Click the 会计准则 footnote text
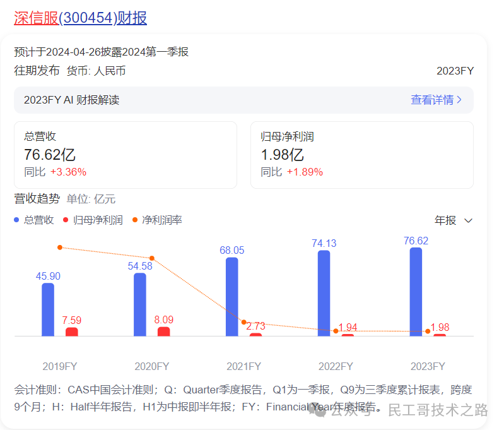 [243, 398]
